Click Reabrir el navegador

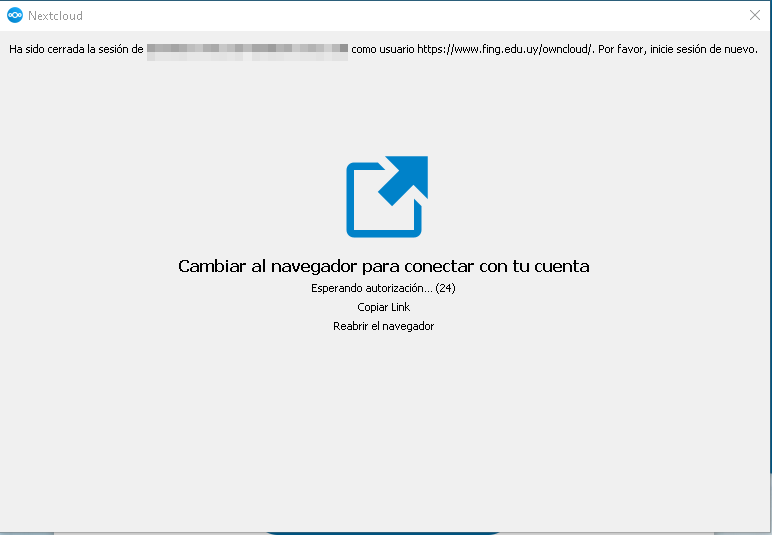click(384, 326)
